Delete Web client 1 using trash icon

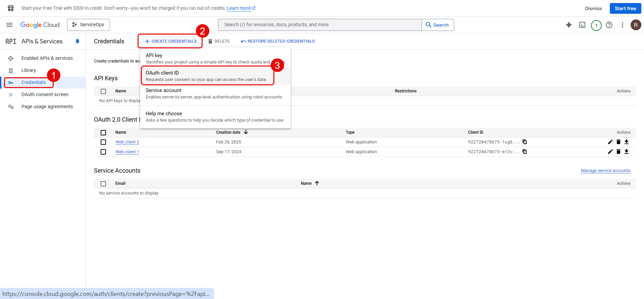pyautogui.click(x=619, y=152)
